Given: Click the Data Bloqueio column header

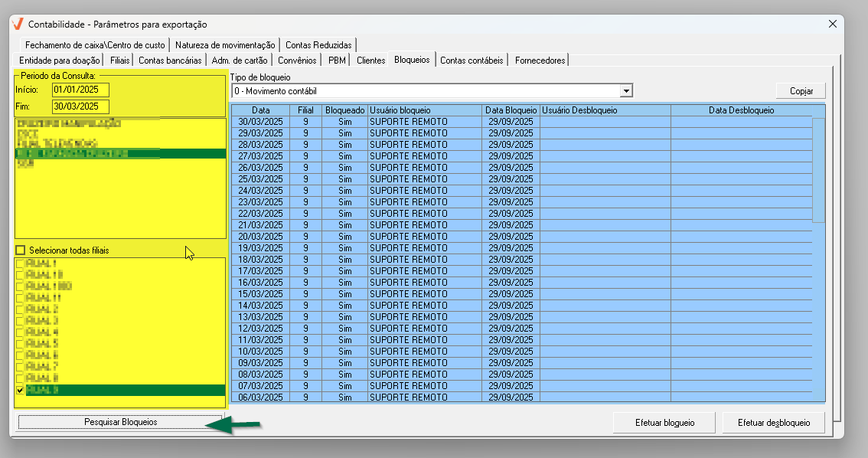Looking at the screenshot, I should [x=511, y=110].
